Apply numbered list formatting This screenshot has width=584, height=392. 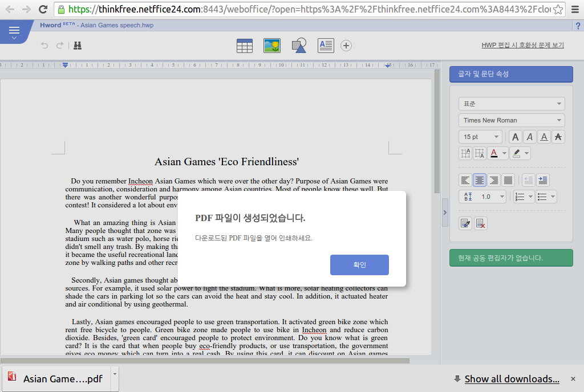coord(520,197)
